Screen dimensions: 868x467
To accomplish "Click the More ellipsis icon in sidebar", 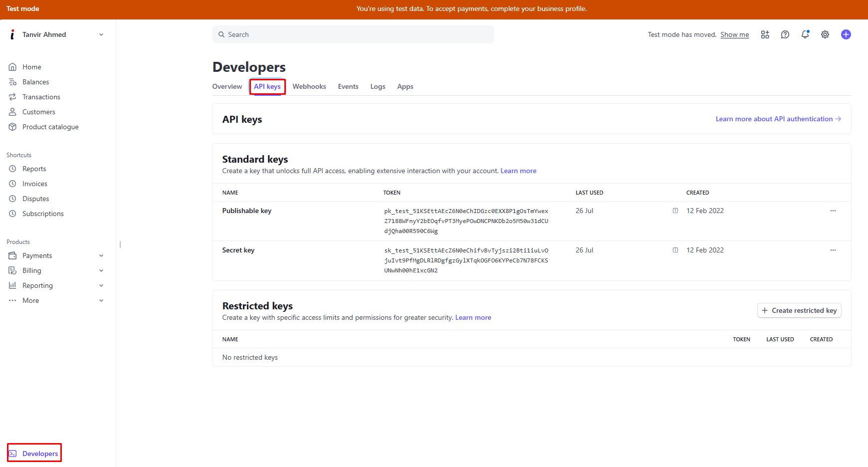I will pos(12,300).
